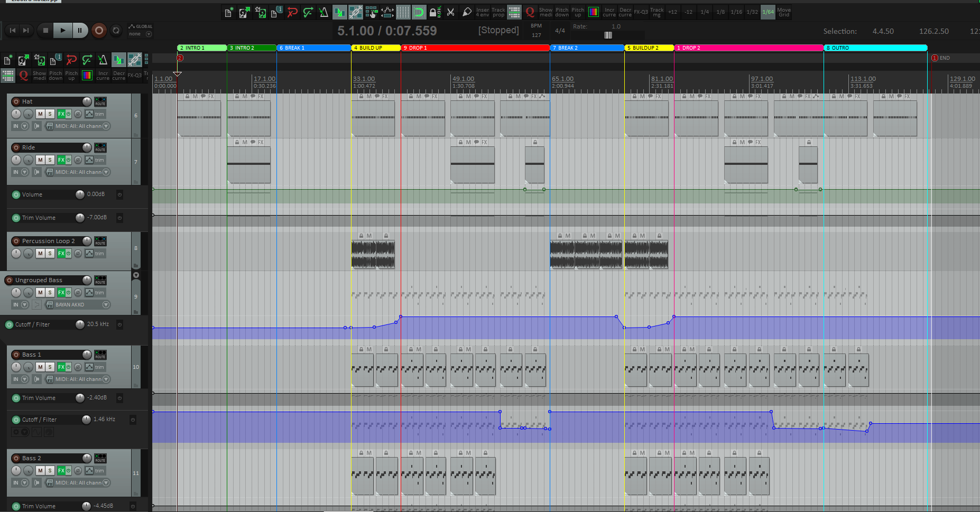Toggle the metronome icon

click(x=324, y=12)
